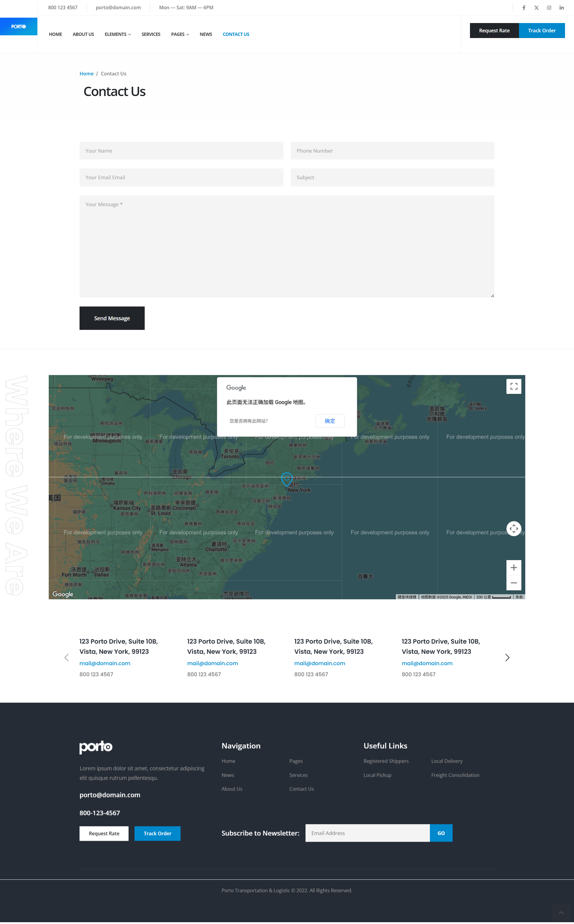Show the previous address carousel slide
This screenshot has height=924, width=574.
pos(67,658)
